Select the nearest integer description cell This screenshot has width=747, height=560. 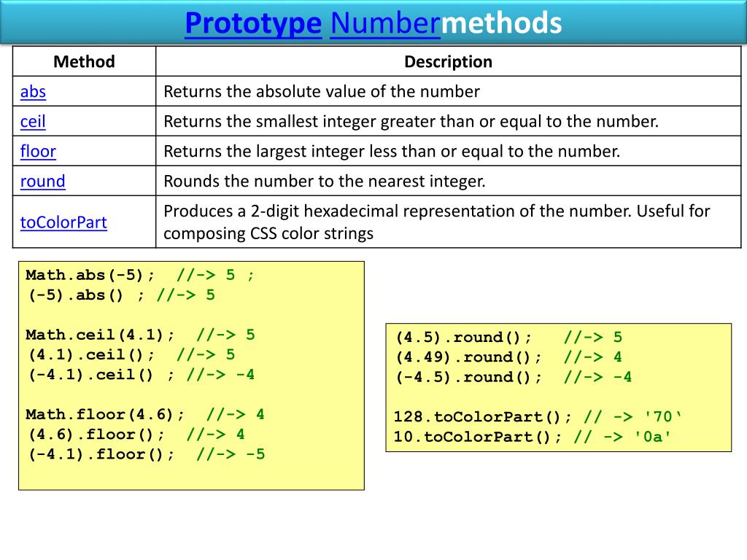[325, 182]
